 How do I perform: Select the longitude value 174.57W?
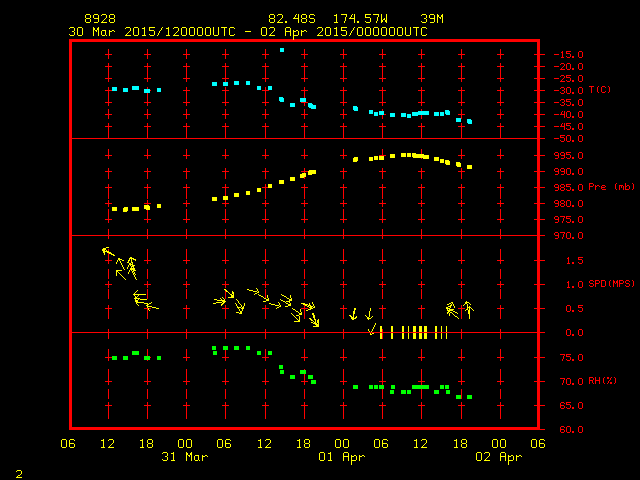coord(360,19)
